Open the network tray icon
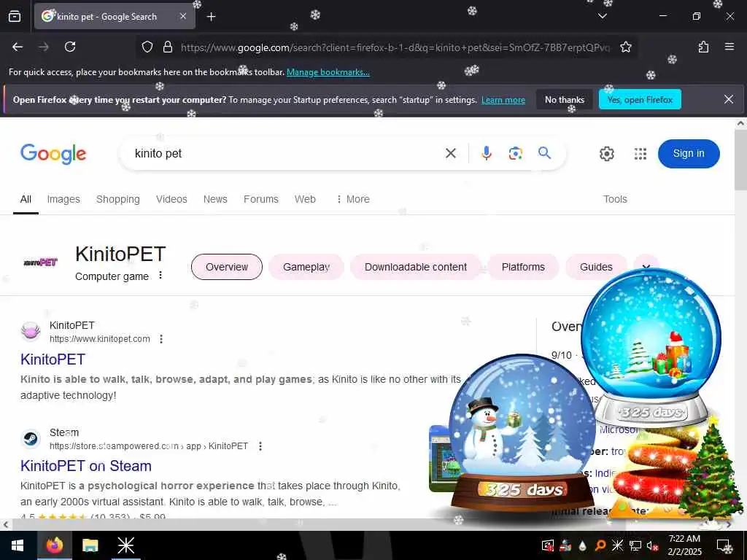The height and width of the screenshot is (560, 747). coord(635,545)
